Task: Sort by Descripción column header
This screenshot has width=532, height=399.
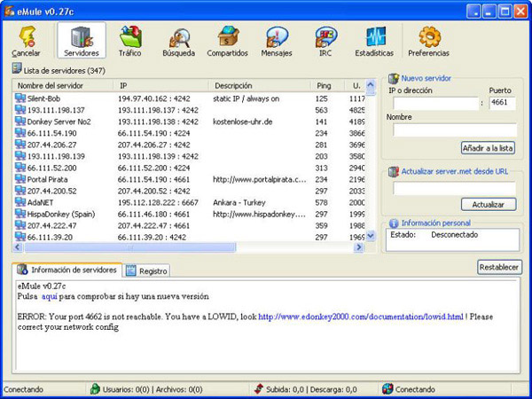Action: (260, 85)
